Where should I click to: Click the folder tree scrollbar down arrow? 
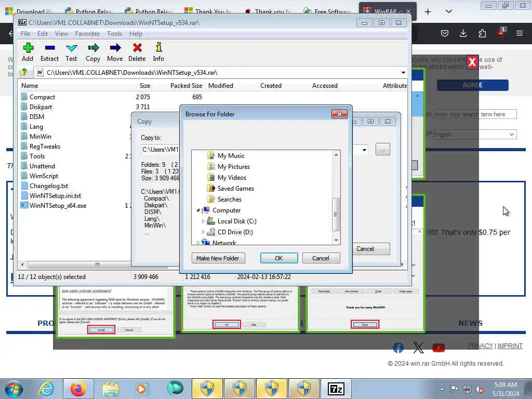[336, 240]
